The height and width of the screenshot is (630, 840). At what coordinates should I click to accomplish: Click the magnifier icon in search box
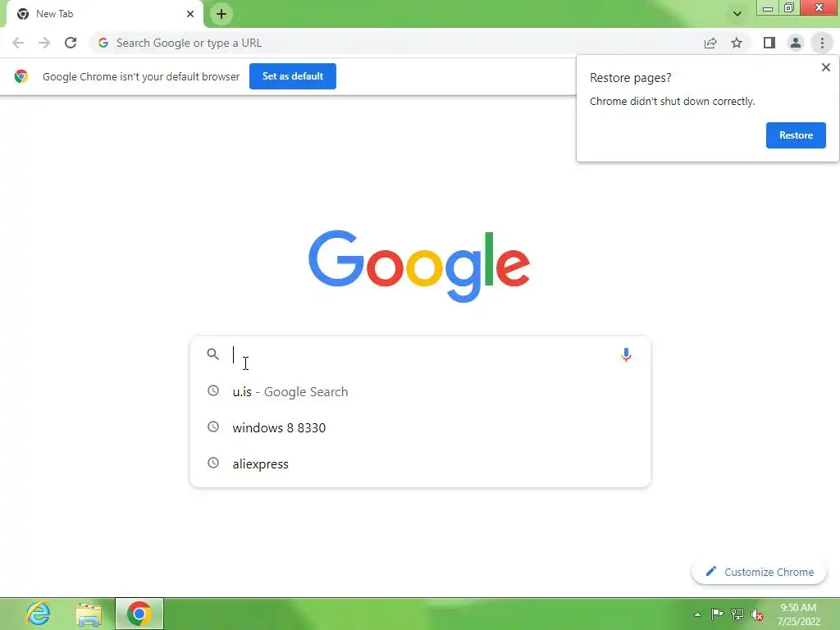(x=213, y=354)
